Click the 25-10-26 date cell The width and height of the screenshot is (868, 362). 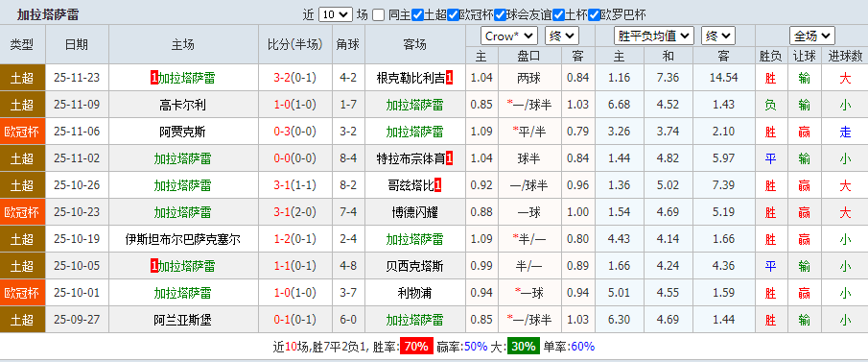(77, 185)
